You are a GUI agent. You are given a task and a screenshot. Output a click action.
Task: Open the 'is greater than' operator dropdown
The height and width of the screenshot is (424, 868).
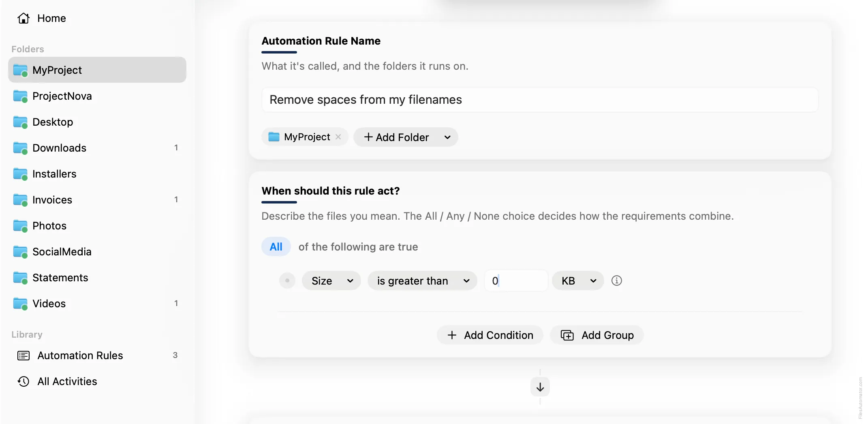click(422, 281)
